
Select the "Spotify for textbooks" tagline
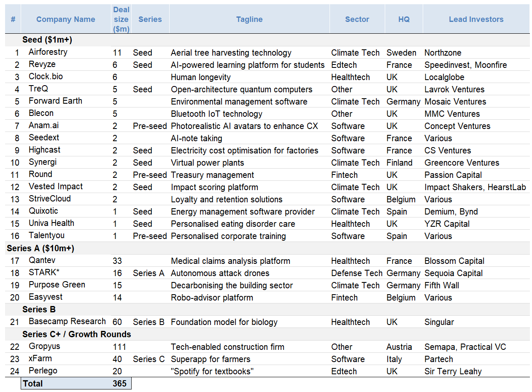pyautogui.click(x=213, y=371)
